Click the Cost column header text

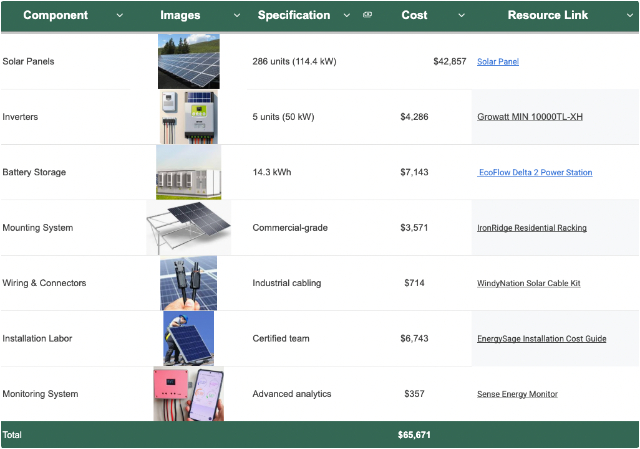[414, 15]
